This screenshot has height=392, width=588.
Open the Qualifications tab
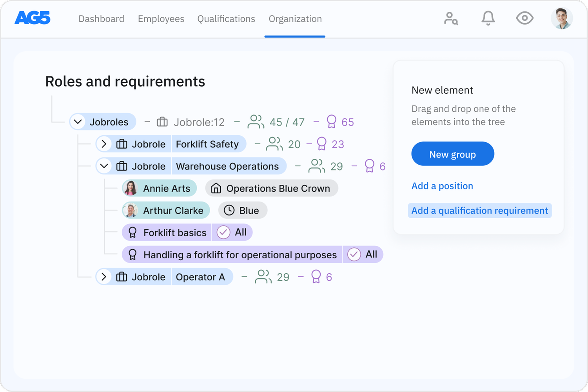(226, 19)
